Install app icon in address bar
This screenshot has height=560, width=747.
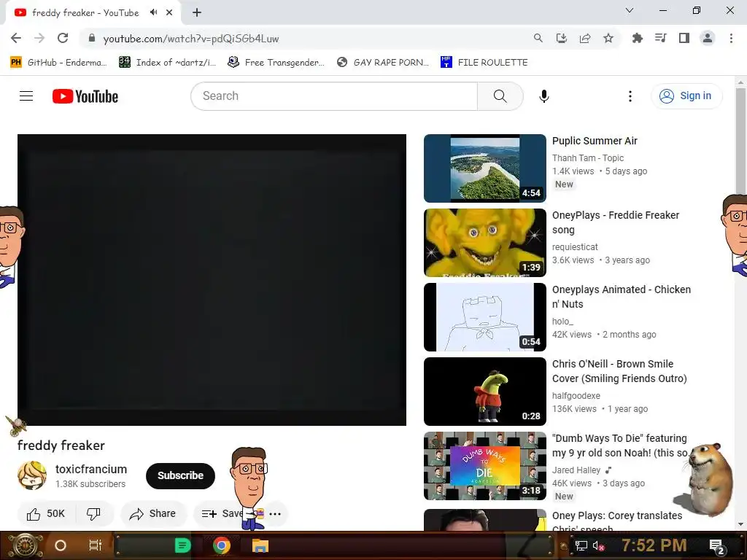click(562, 38)
